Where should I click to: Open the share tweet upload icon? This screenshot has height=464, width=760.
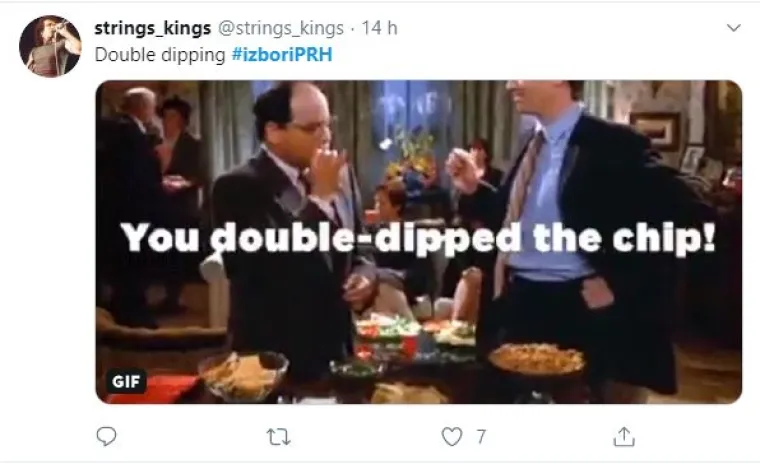click(x=624, y=436)
